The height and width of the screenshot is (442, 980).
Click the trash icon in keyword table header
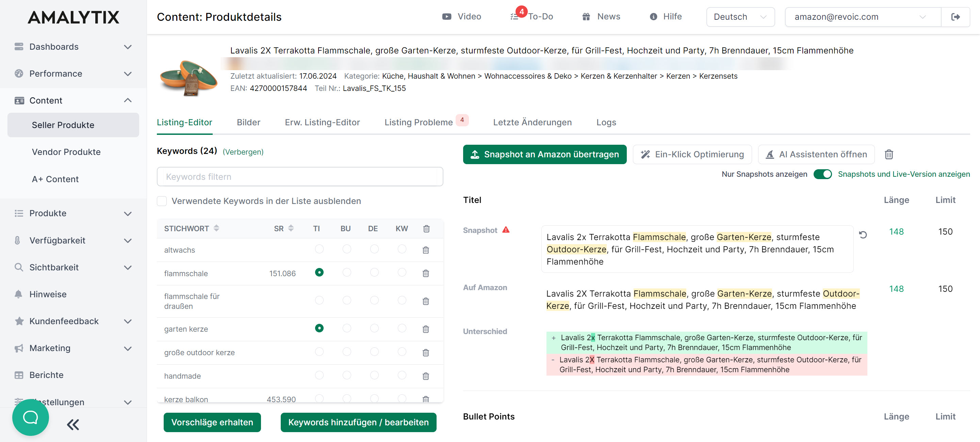coord(426,228)
